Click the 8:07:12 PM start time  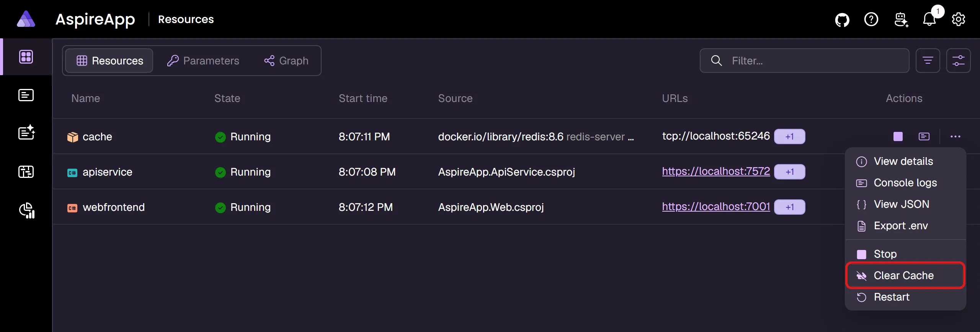pos(366,207)
